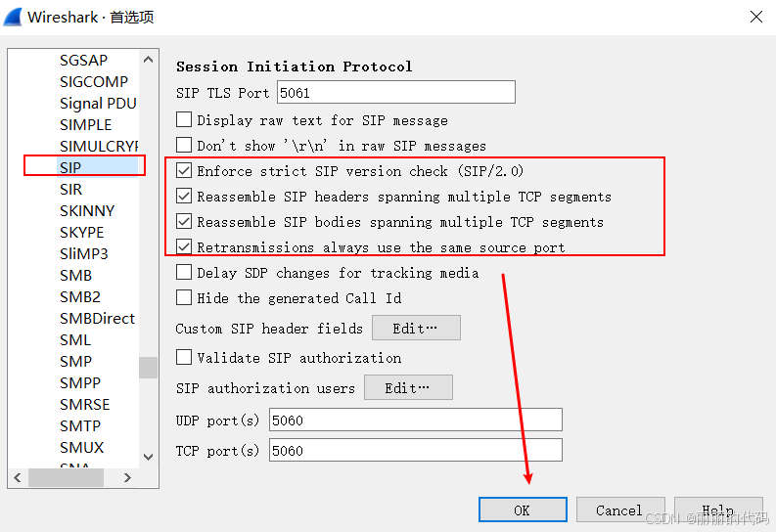Screen dimensions: 776x532
Task: Click protocol list vertical scrollbar thumb
Action: pyautogui.click(x=148, y=368)
